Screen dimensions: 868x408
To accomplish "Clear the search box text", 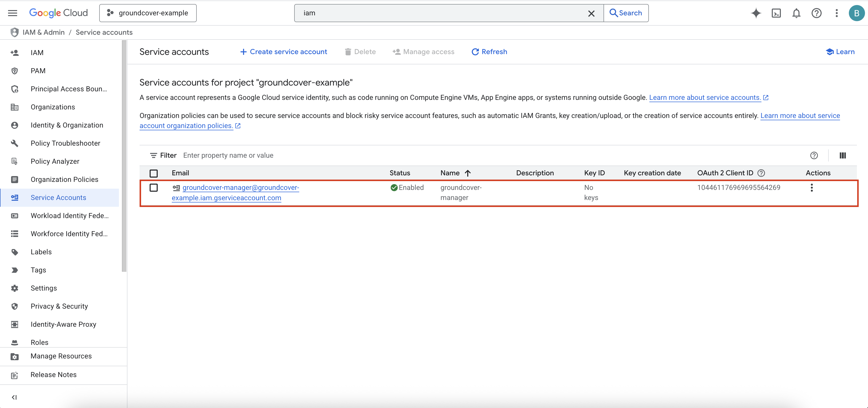I will coord(591,13).
